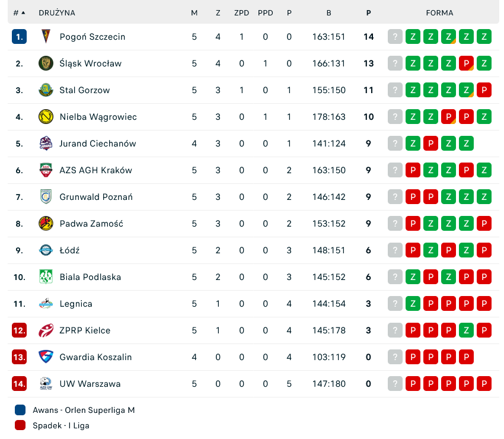Image resolution: width=504 pixels, height=439 pixels.
Task: Click the bold P points column header
Action: [368, 13]
